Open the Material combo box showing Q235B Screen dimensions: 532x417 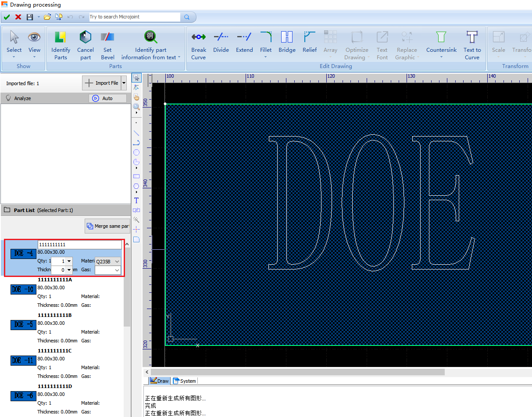pyautogui.click(x=108, y=261)
